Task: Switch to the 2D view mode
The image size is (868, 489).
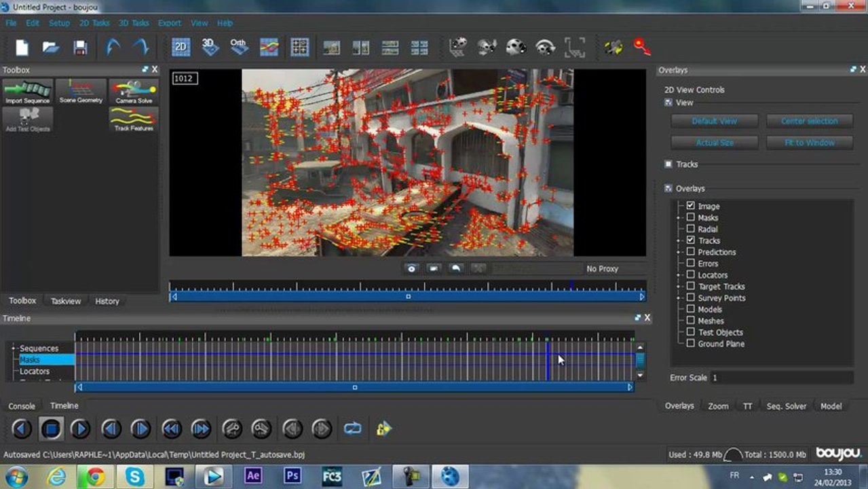Action: tap(181, 47)
